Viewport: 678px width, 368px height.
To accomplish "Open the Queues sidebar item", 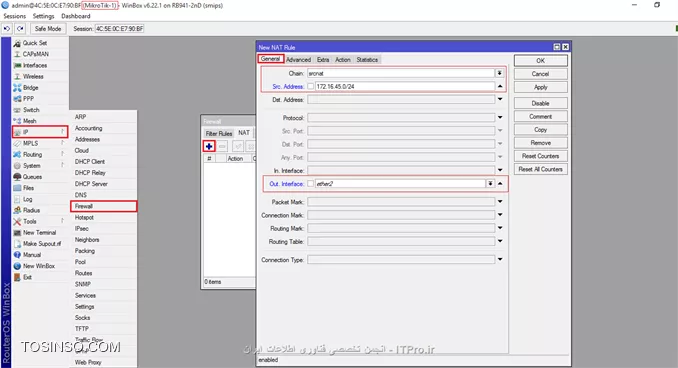I will pos(32,177).
